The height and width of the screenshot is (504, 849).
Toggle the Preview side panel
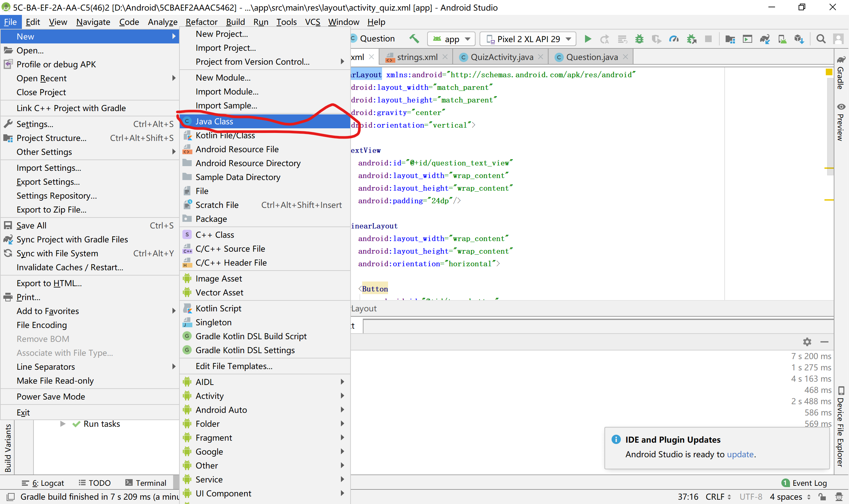coord(840,122)
